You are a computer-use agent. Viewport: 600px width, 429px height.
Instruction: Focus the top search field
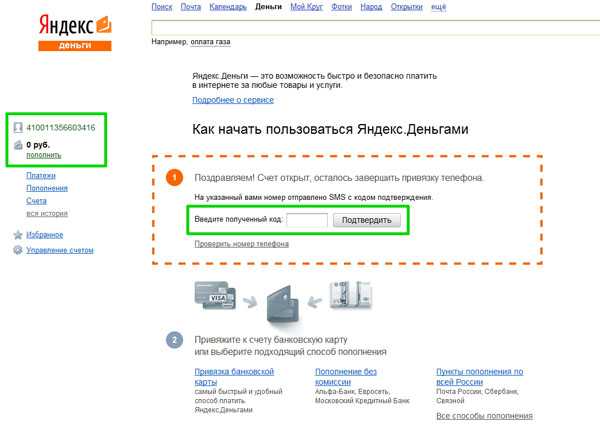376,28
